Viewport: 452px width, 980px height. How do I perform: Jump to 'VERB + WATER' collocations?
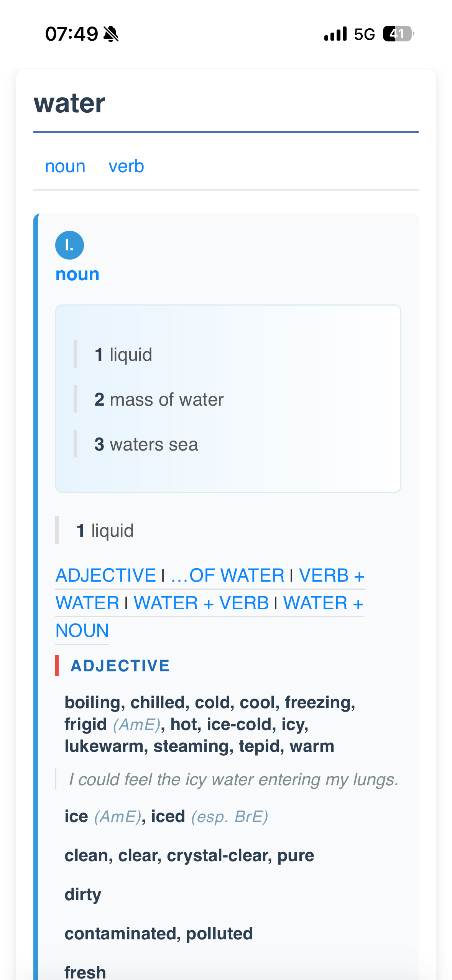coord(331,576)
